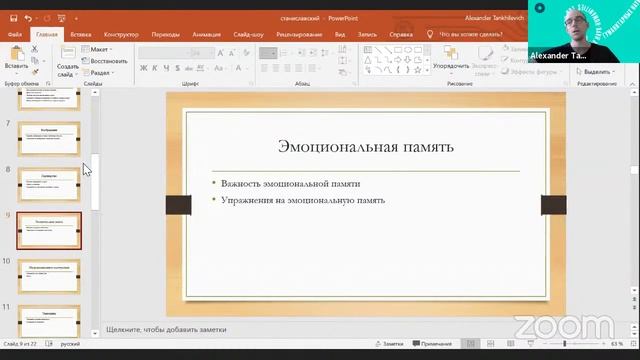
Task: Toggle Bold (Ж) formatting
Action: (x=143, y=68)
